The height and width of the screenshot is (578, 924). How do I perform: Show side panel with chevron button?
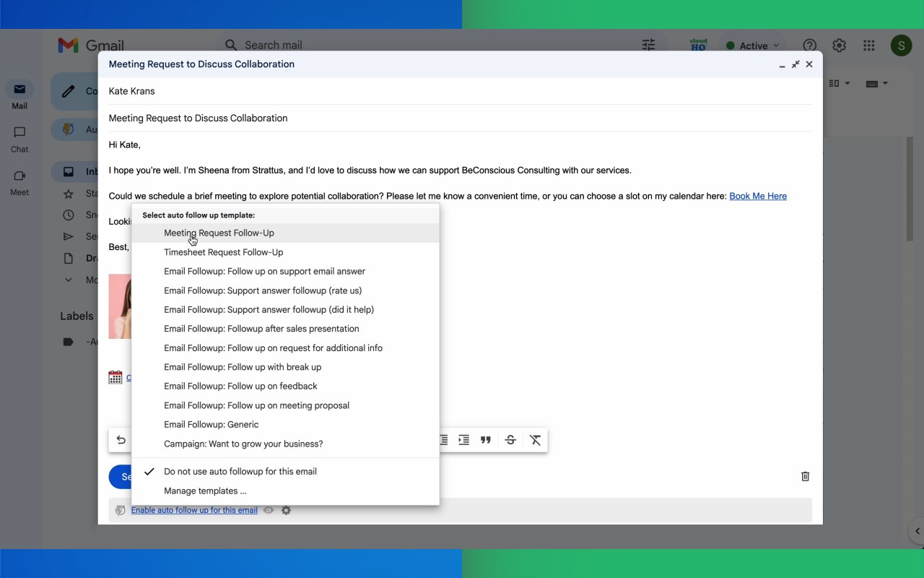pyautogui.click(x=917, y=531)
